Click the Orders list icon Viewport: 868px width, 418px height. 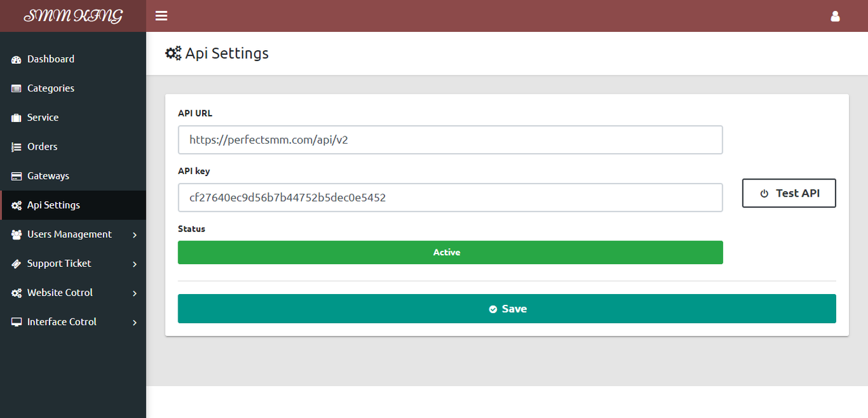click(16, 147)
